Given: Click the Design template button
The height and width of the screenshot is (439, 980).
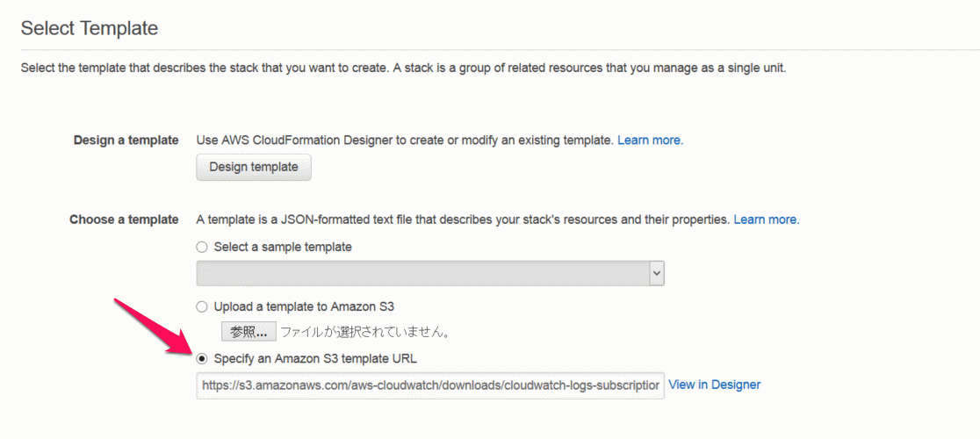Looking at the screenshot, I should tap(253, 168).
